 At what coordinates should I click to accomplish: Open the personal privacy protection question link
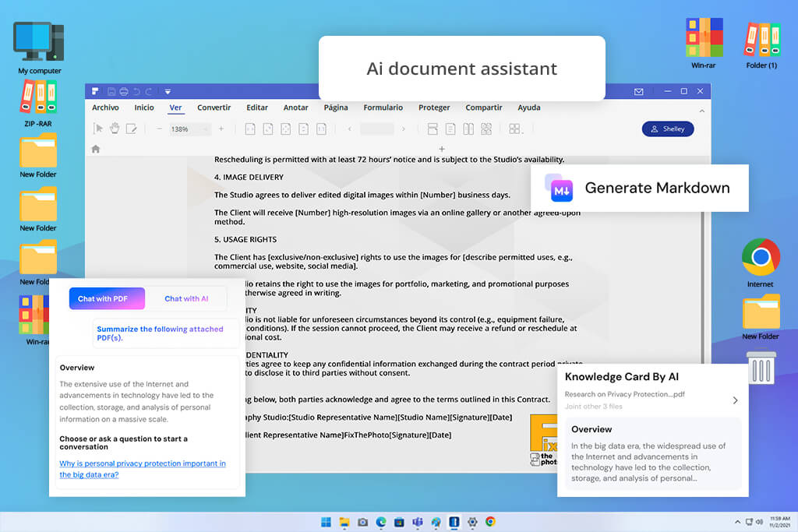pos(143,469)
